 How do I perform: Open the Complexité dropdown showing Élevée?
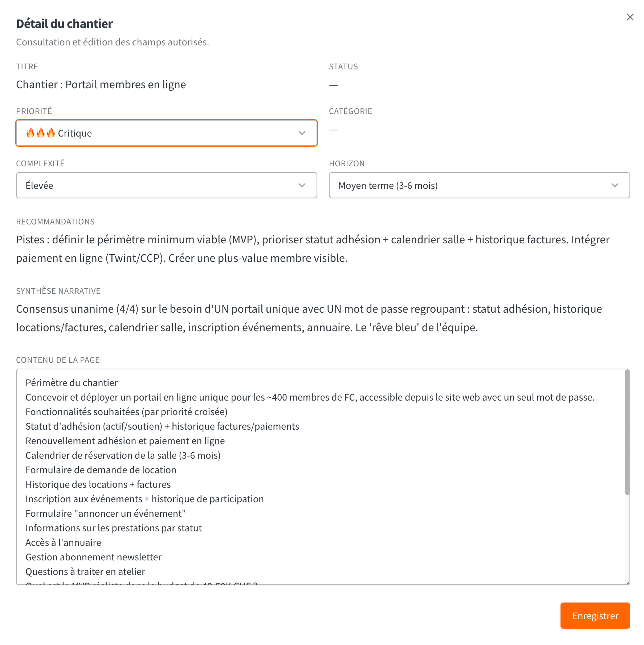click(x=167, y=185)
